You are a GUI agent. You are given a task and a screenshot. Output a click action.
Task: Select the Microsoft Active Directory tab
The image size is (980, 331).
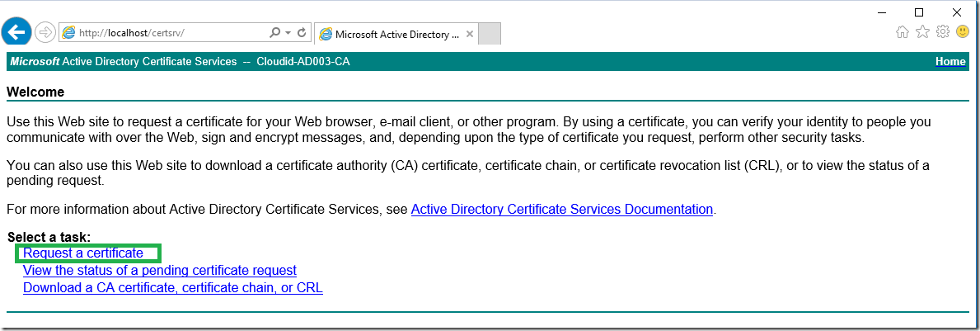point(396,35)
